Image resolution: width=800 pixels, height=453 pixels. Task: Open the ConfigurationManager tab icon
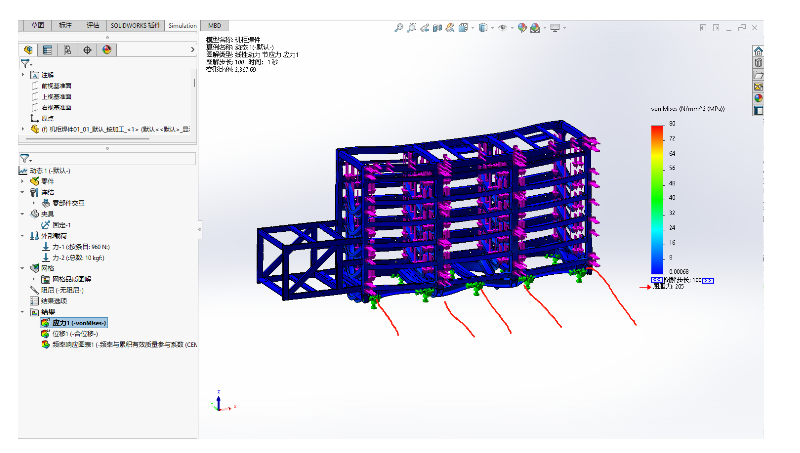pos(67,48)
